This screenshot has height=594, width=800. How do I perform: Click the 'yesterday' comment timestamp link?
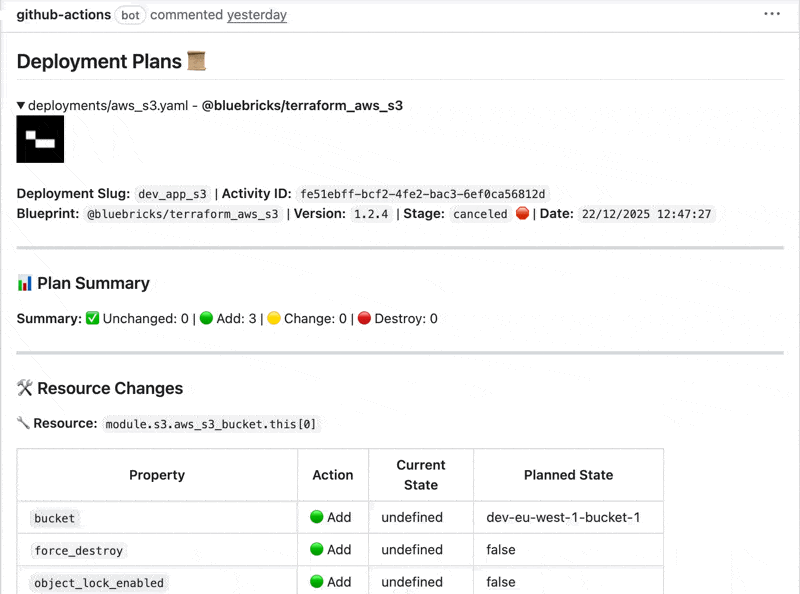pos(257,15)
